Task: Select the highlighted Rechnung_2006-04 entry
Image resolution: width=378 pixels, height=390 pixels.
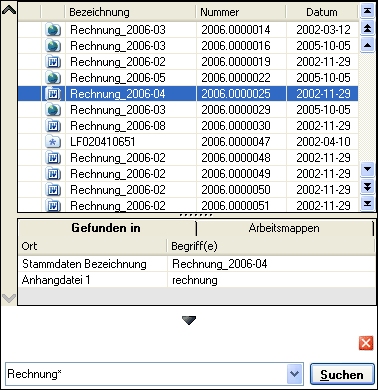Action: point(188,94)
